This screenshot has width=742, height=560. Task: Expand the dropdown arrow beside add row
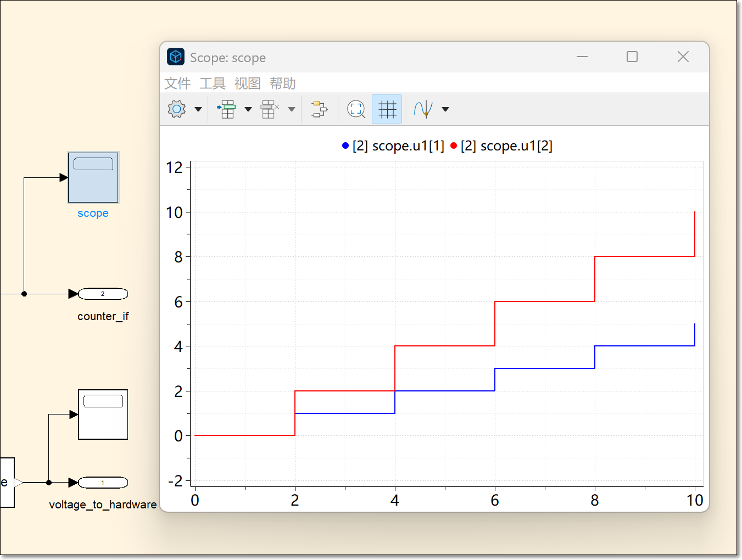[248, 109]
